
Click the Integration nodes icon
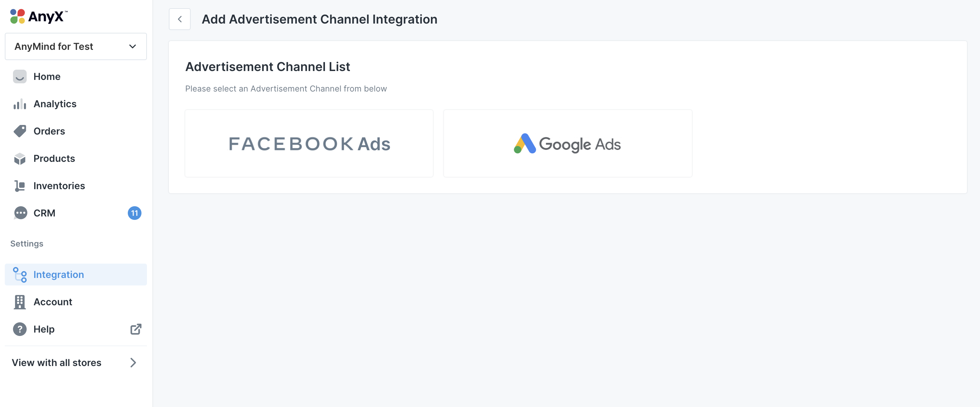20,275
